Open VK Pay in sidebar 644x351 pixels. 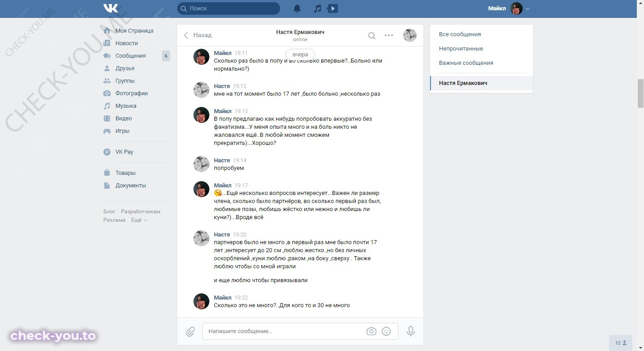click(x=124, y=152)
